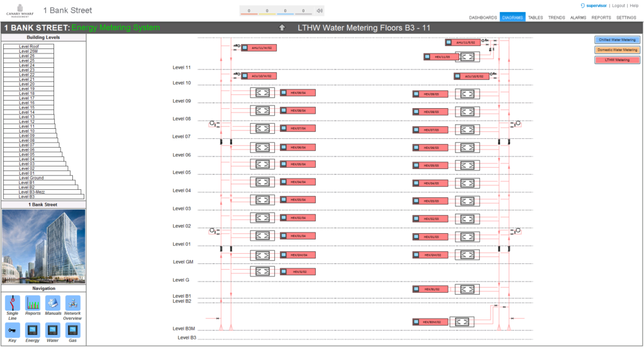
Task: Mute alarms with the speaker icon
Action: click(319, 11)
